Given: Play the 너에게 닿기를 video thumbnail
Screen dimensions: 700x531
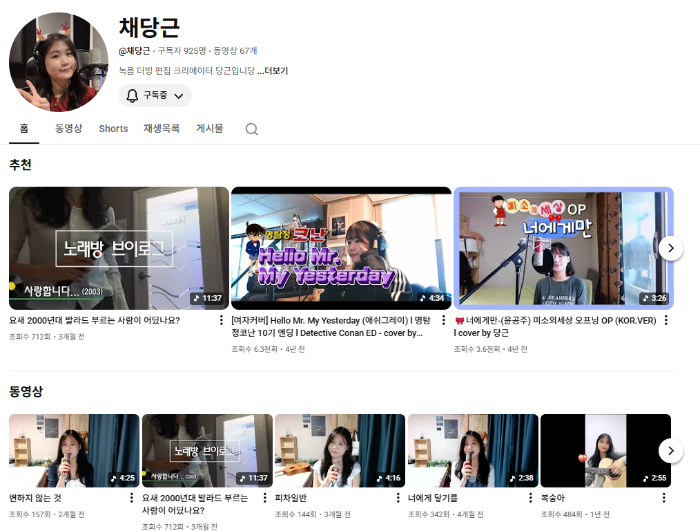Looking at the screenshot, I should (473, 451).
